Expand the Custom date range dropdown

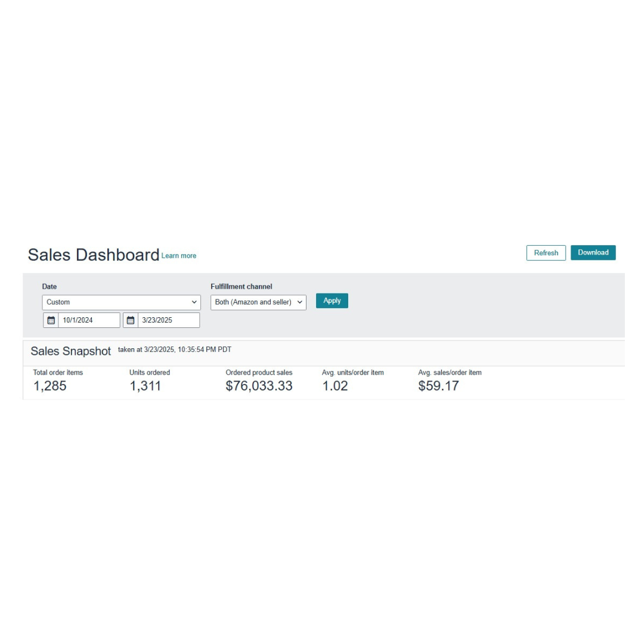pyautogui.click(x=121, y=302)
